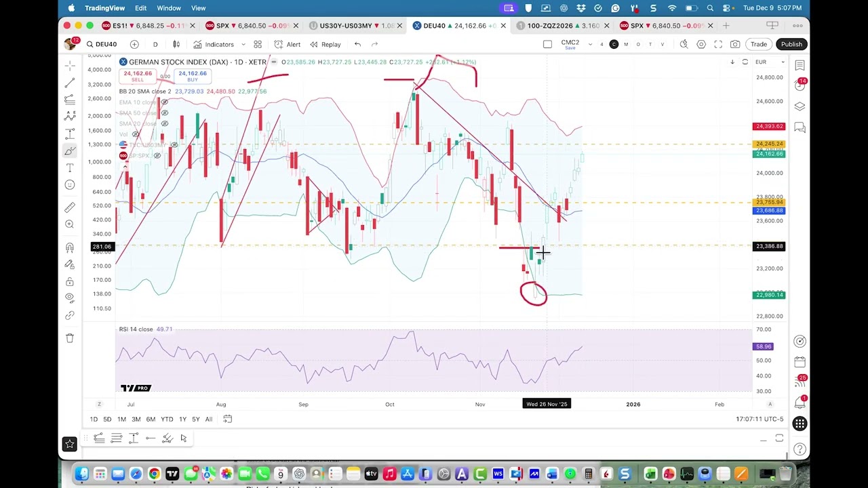The image size is (868, 488).
Task: Toggle hide all drawings
Action: (70, 298)
